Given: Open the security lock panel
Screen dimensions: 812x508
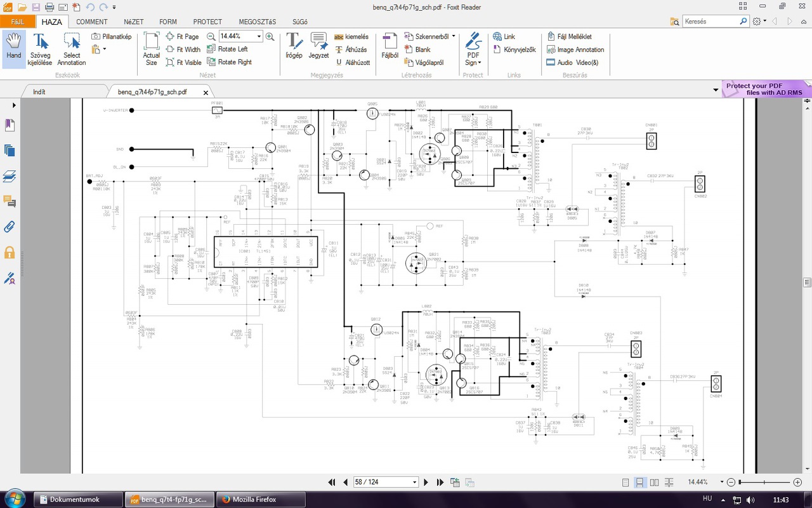Looking at the screenshot, I should point(10,252).
